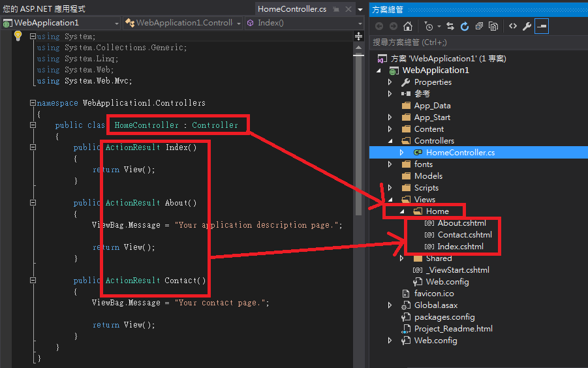This screenshot has height=368, width=588.
Task: Collapse the Controllers folder
Action: pyautogui.click(x=390, y=141)
